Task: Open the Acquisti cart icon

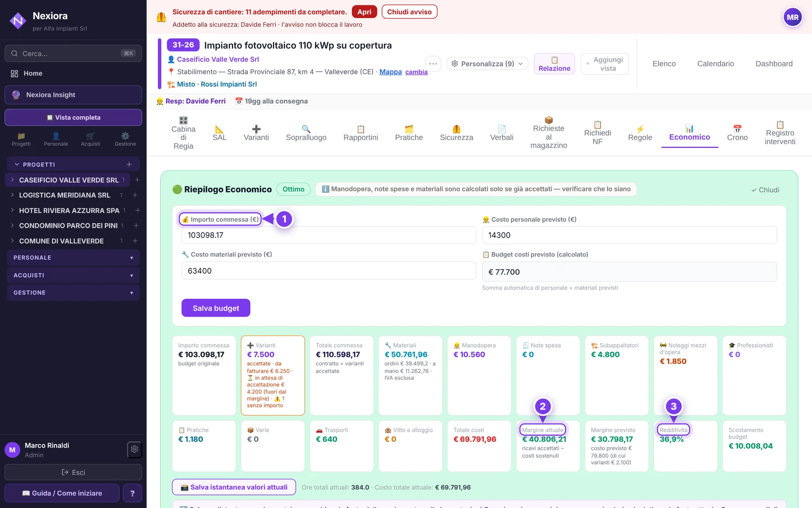Action: [91, 139]
